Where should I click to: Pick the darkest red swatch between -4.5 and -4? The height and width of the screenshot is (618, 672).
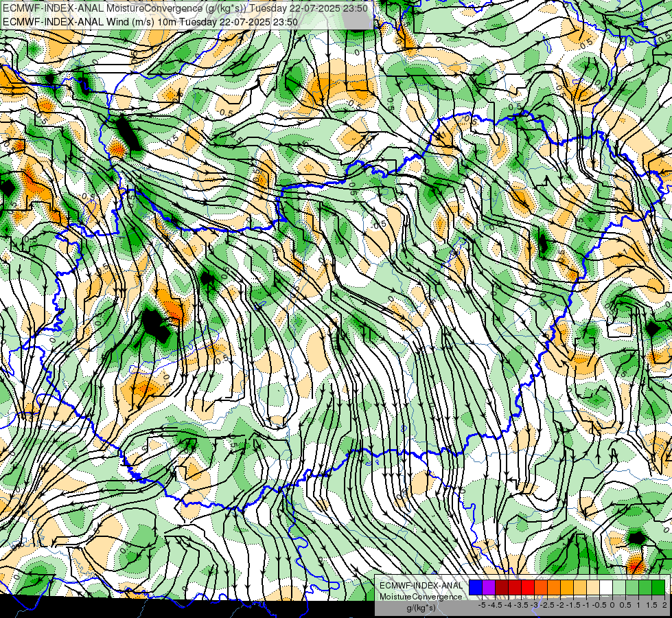click(x=502, y=587)
